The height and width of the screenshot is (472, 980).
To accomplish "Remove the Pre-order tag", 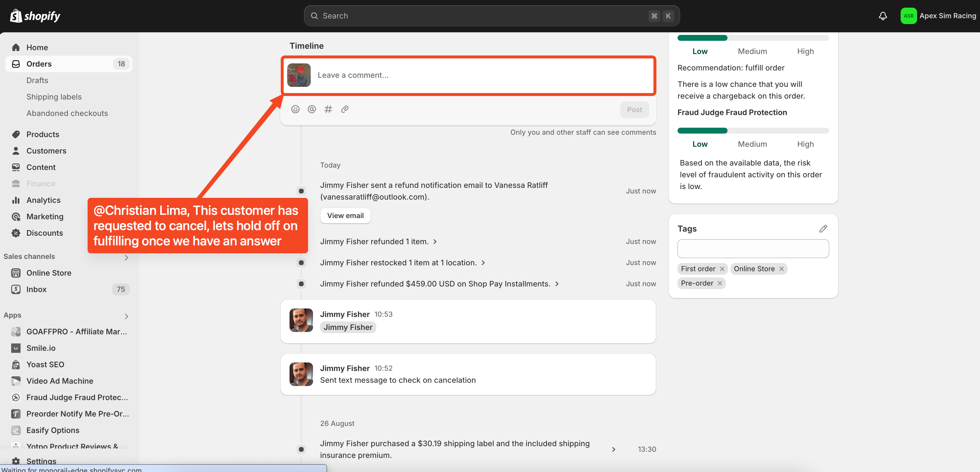I will (720, 283).
